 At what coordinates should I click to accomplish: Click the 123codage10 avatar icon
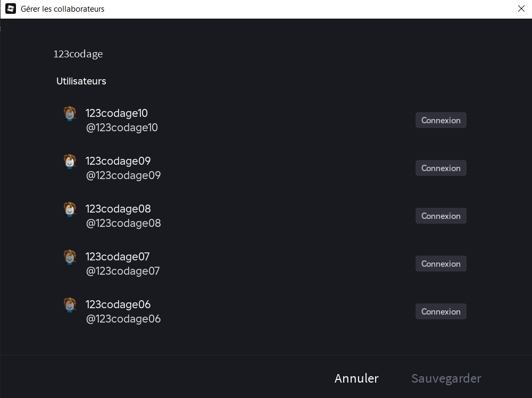pos(70,114)
